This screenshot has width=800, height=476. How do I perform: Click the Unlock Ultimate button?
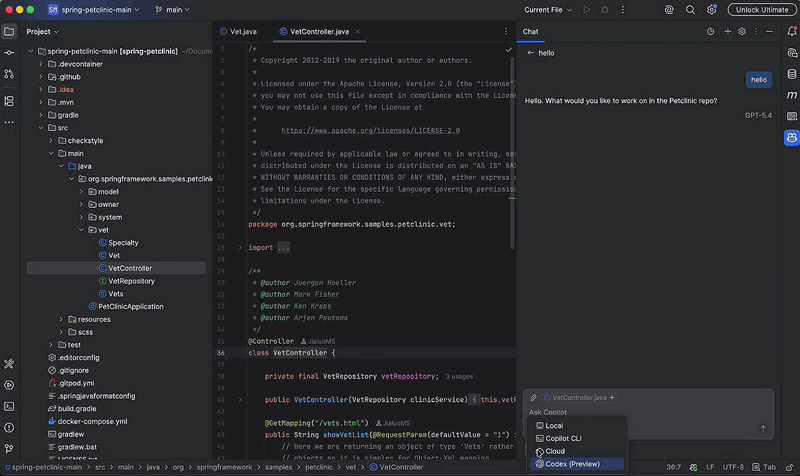pos(762,10)
